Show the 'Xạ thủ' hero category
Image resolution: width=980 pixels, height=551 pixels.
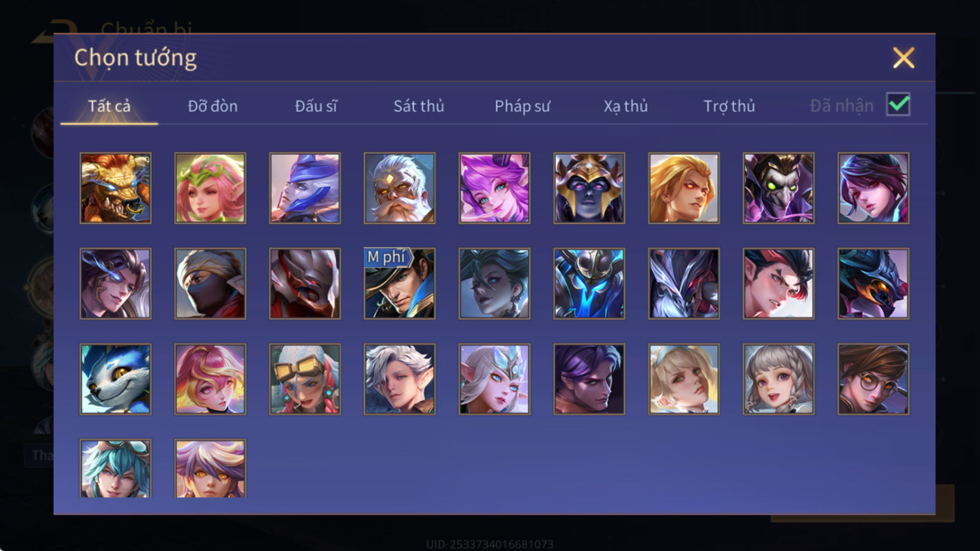625,106
